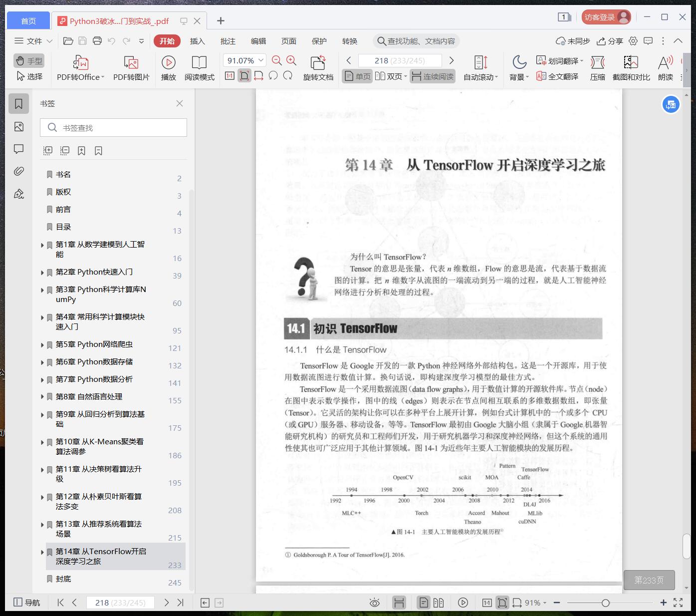Expand the 第14章 从TensorFlow开启 bookmark
Image resolution: width=696 pixels, height=616 pixels.
(x=42, y=552)
